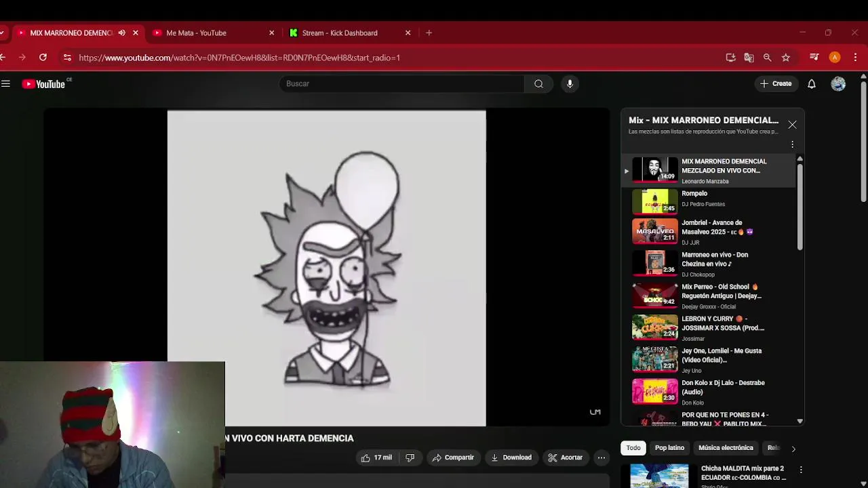Screen dimensions: 868x488
Task: Click the Rick clown video player
Action: [327, 268]
